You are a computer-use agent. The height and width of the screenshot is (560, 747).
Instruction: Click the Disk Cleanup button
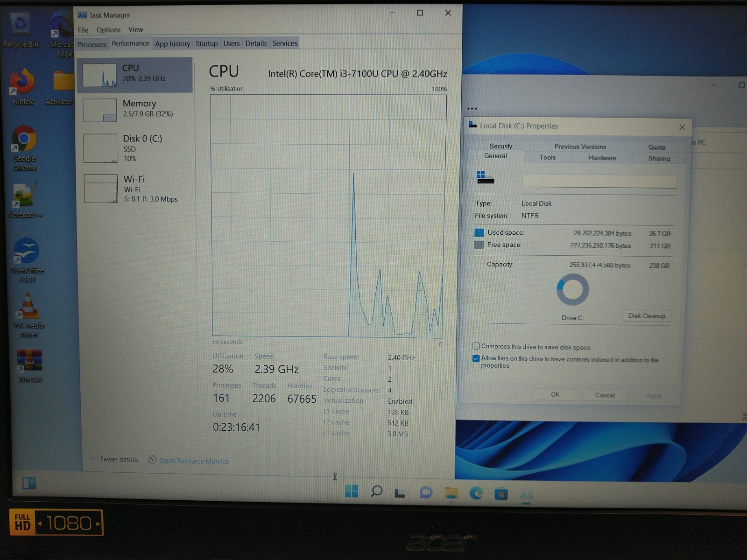click(x=647, y=316)
